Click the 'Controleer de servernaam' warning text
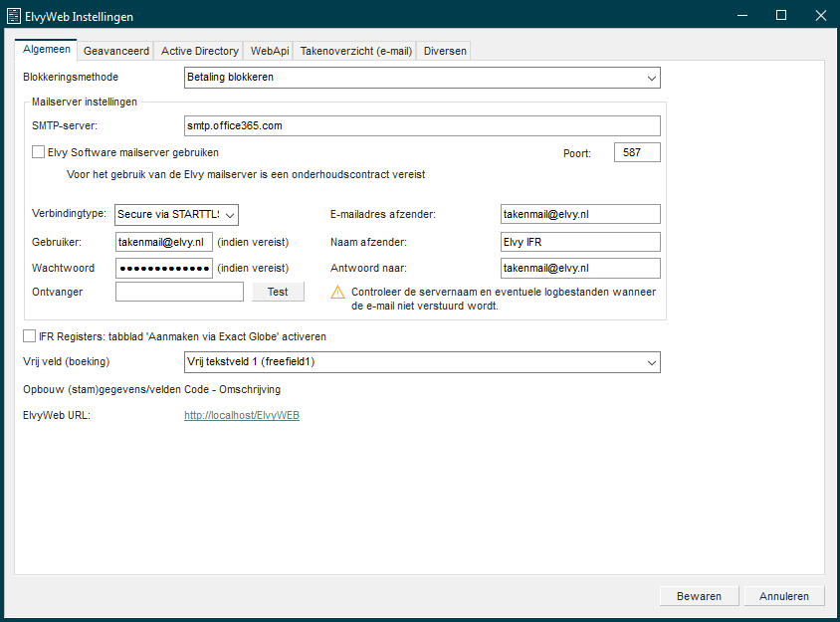This screenshot has width=840, height=622. [504, 299]
